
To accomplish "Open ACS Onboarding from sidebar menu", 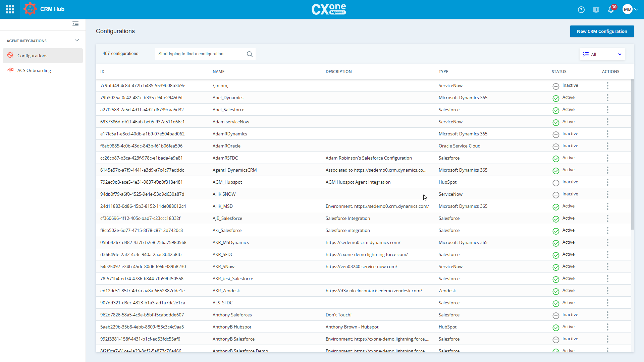I will 35,70.
